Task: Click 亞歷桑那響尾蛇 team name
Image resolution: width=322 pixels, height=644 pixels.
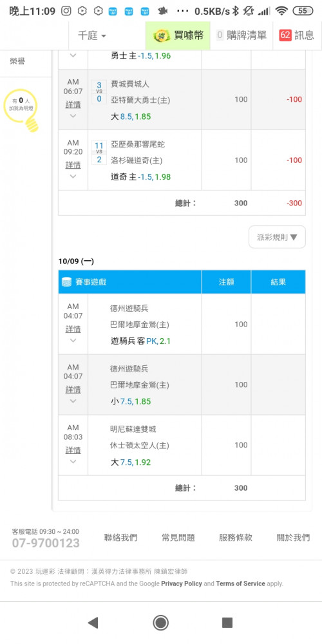Action: click(138, 144)
